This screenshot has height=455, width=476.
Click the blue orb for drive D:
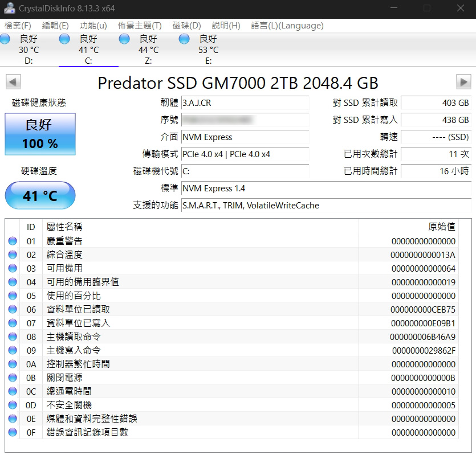point(5,39)
